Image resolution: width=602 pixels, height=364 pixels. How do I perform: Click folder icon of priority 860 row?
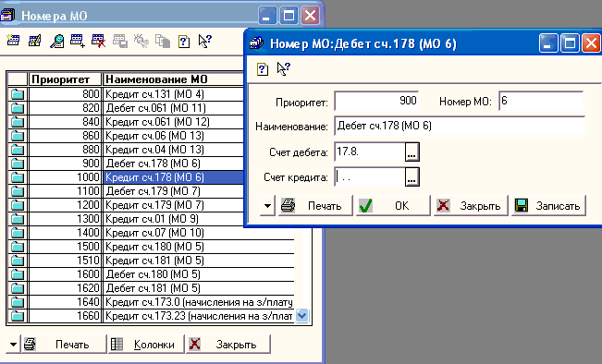click(x=18, y=136)
